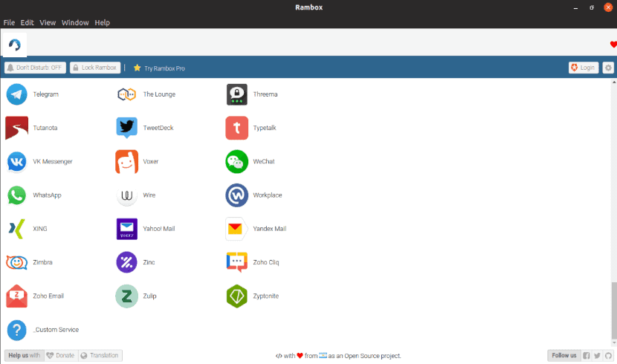617x364 pixels.
Task: Open the Zulip service icon
Action: click(x=126, y=296)
